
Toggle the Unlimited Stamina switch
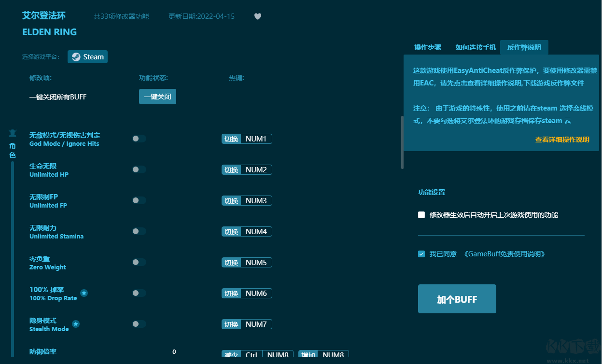(x=139, y=231)
